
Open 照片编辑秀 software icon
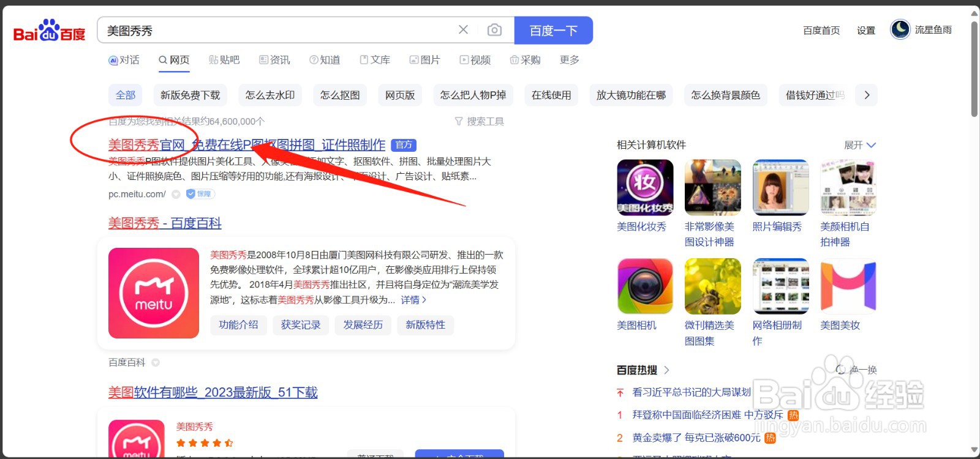click(781, 187)
